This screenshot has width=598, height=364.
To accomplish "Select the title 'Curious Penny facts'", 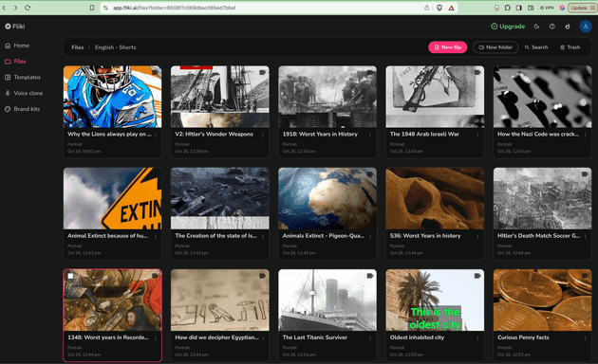I will [523, 337].
